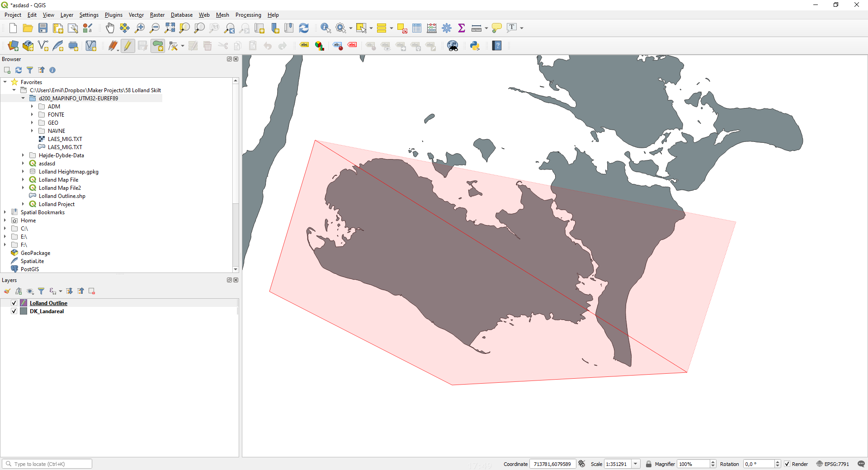Enable properties widget info icon in Browser

[52, 70]
